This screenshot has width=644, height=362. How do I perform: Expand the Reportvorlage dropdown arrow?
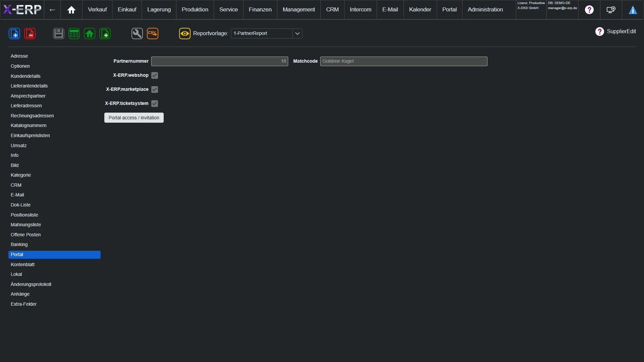pos(298,34)
